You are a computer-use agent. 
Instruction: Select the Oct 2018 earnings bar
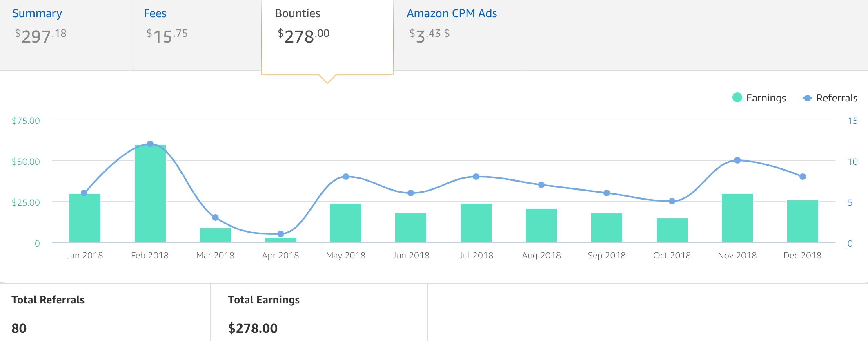[672, 230]
